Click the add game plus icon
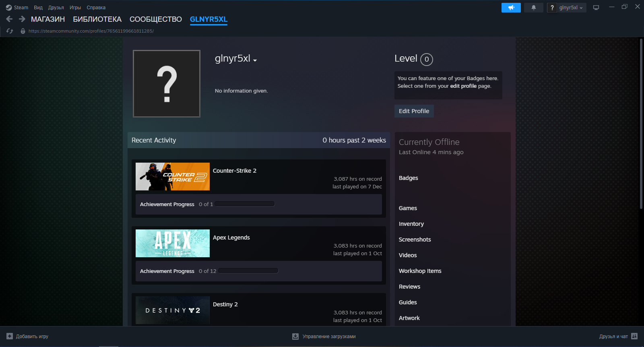Viewport: 644px width, 347px height. coord(10,336)
